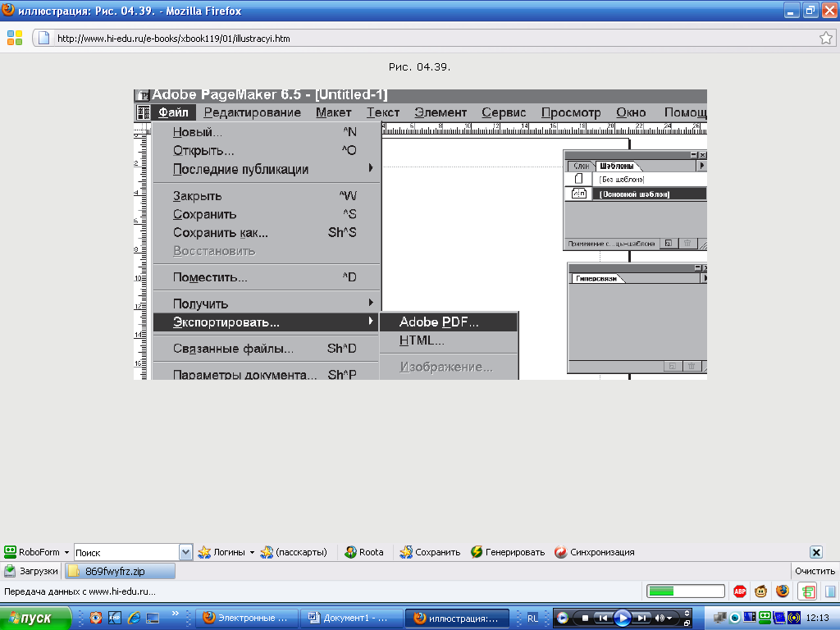Select Adobe PDF... export option
This screenshot has height=630, width=840.
pyautogui.click(x=449, y=322)
